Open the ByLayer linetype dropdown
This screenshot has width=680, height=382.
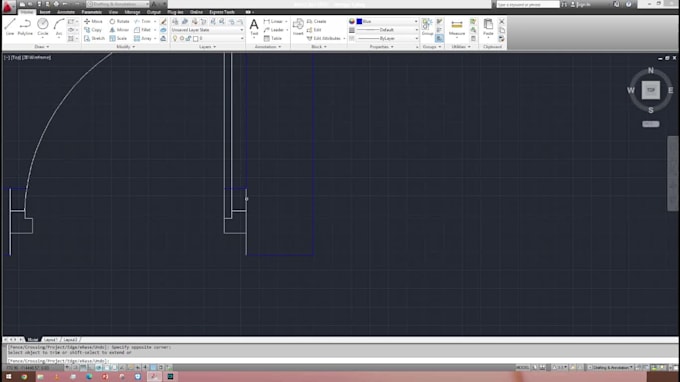tap(387, 39)
